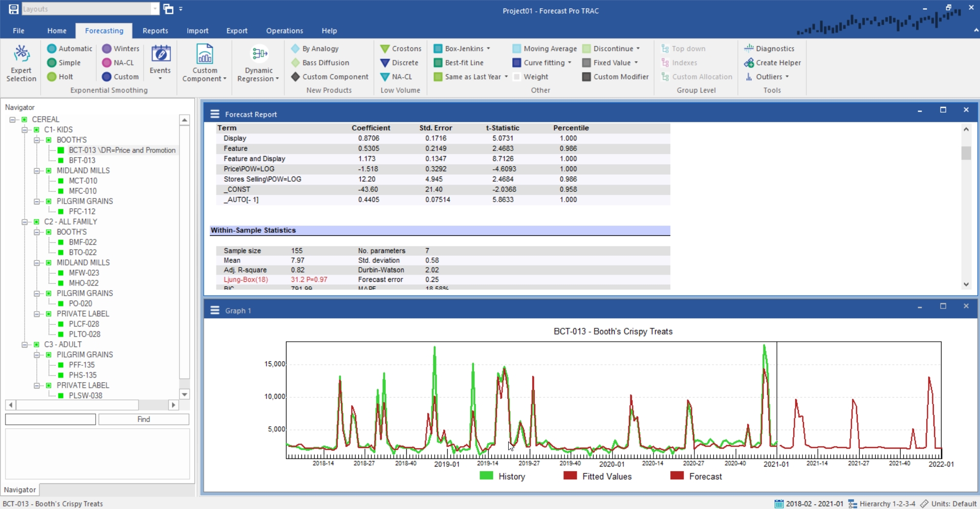The image size is (980, 509).
Task: Launch Create Helper tool
Action: point(773,62)
